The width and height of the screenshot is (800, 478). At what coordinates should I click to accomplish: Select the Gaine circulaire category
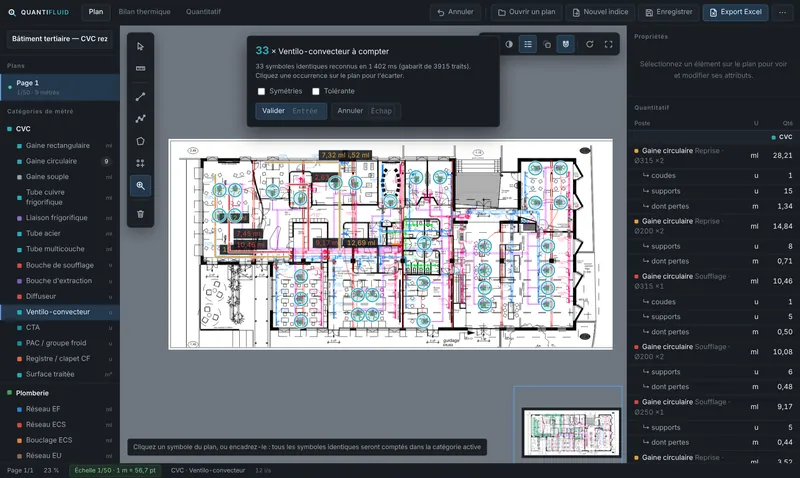(60, 161)
